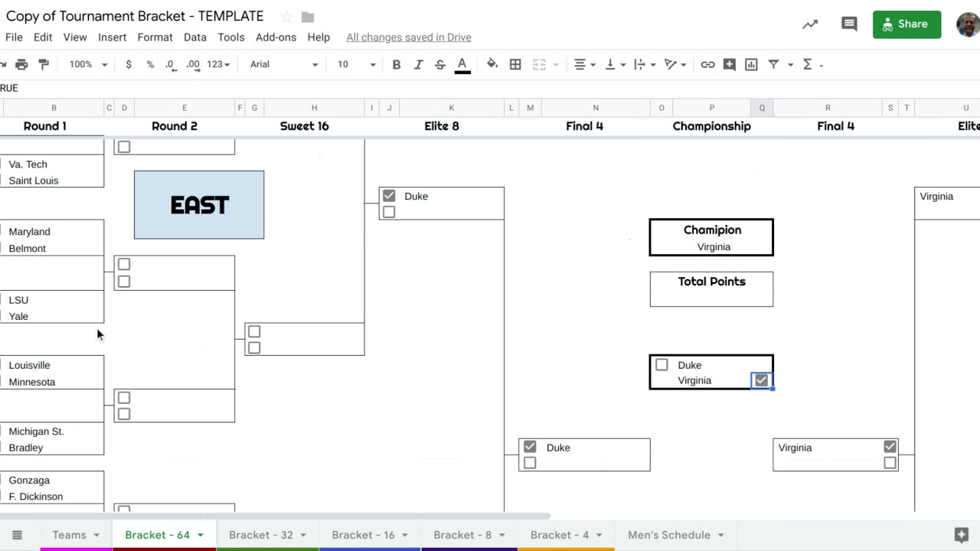Click All changes saved in Drive
Image resolution: width=980 pixels, height=551 pixels.
pyautogui.click(x=409, y=37)
